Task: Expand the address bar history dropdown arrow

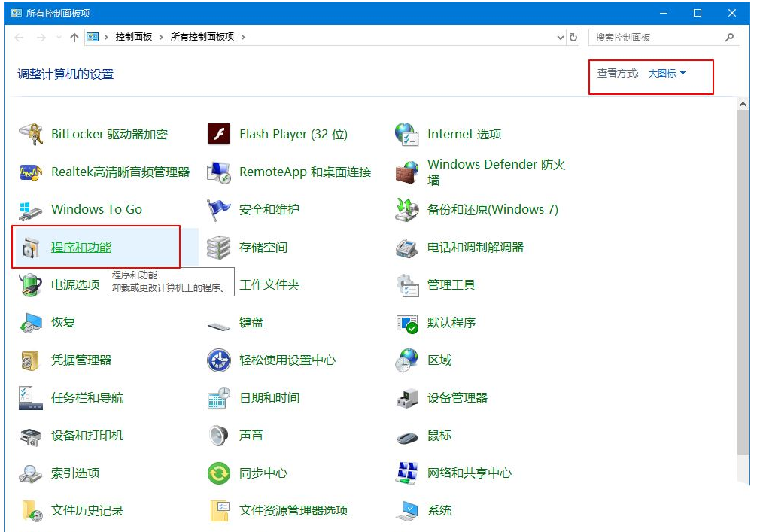Action: point(561,38)
